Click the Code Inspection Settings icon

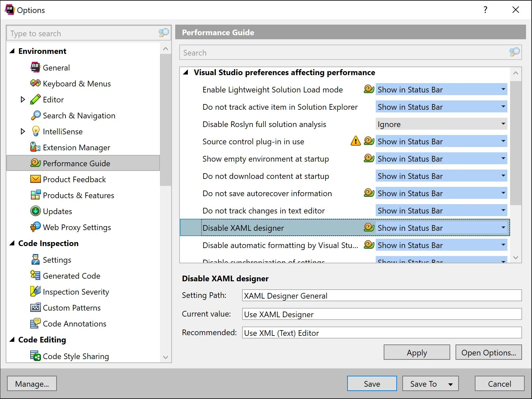point(35,259)
